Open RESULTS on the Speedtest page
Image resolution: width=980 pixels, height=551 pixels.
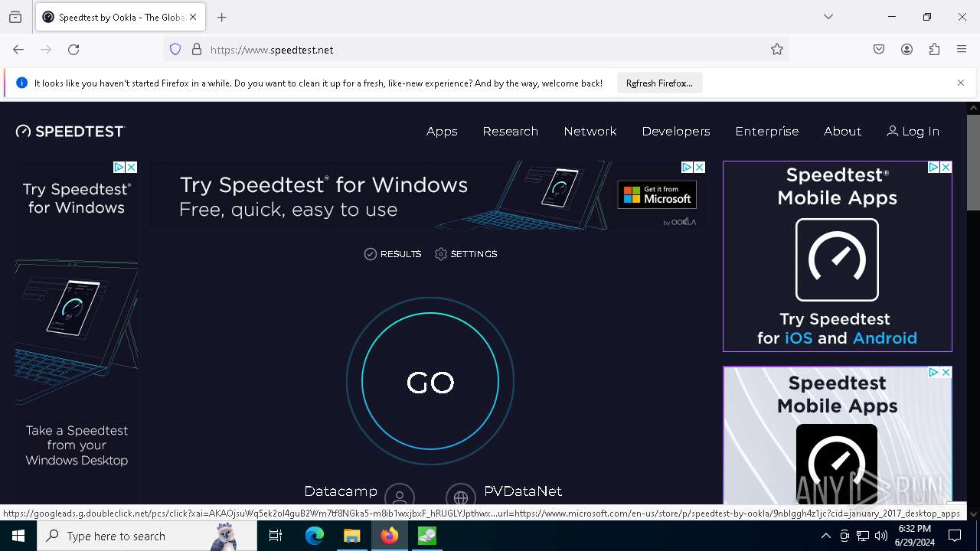[x=393, y=254]
